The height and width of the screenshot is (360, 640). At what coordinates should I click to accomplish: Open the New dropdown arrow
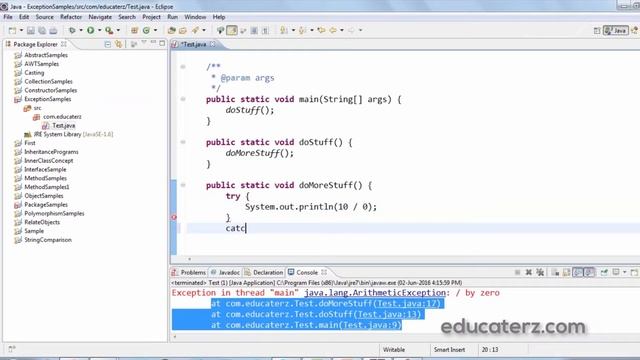coord(21,31)
